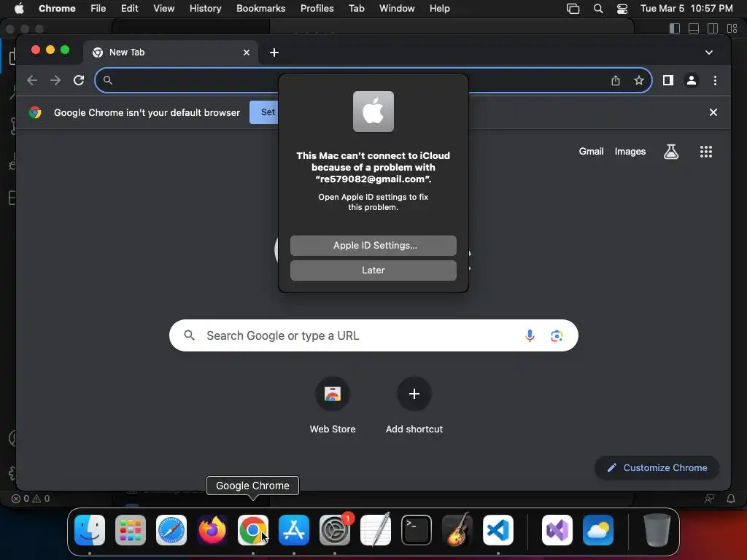
Task: Dismiss the default browser banner
Action: tap(713, 112)
